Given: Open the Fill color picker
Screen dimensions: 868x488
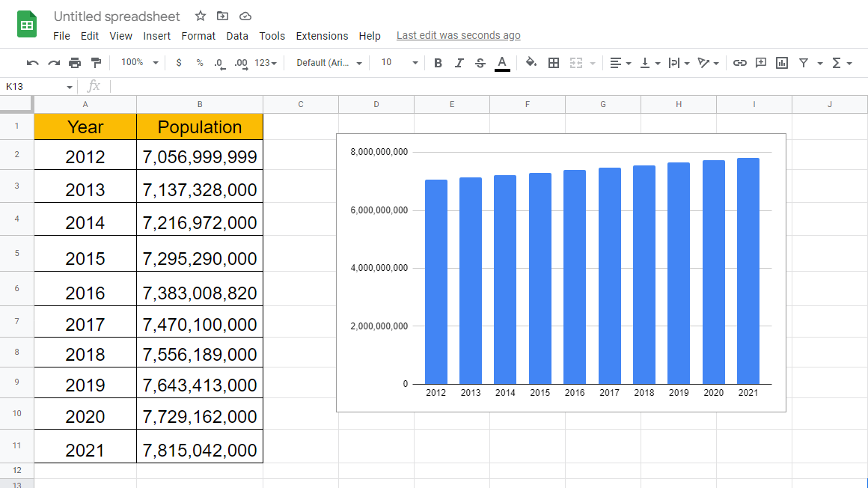Looking at the screenshot, I should tap(531, 63).
